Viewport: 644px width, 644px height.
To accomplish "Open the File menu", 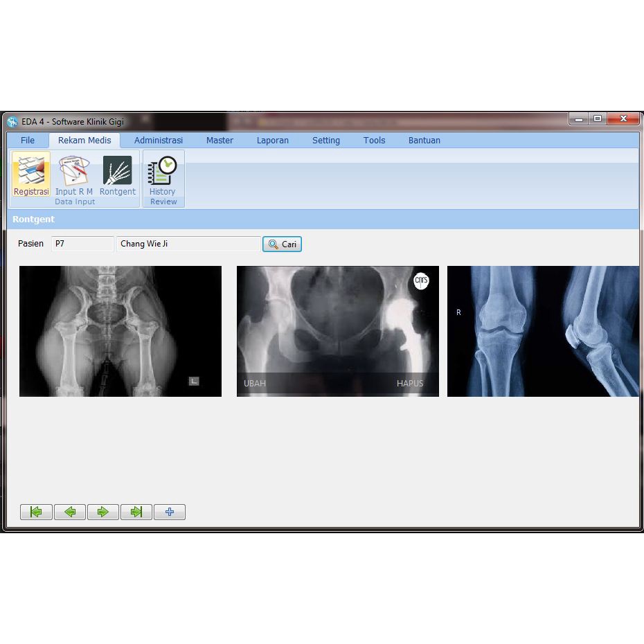I will [28, 140].
